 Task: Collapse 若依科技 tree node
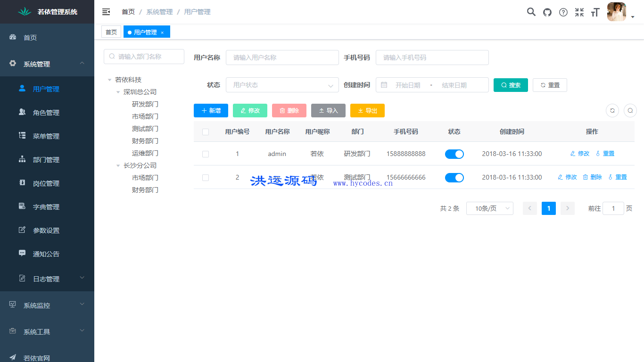tap(110, 80)
